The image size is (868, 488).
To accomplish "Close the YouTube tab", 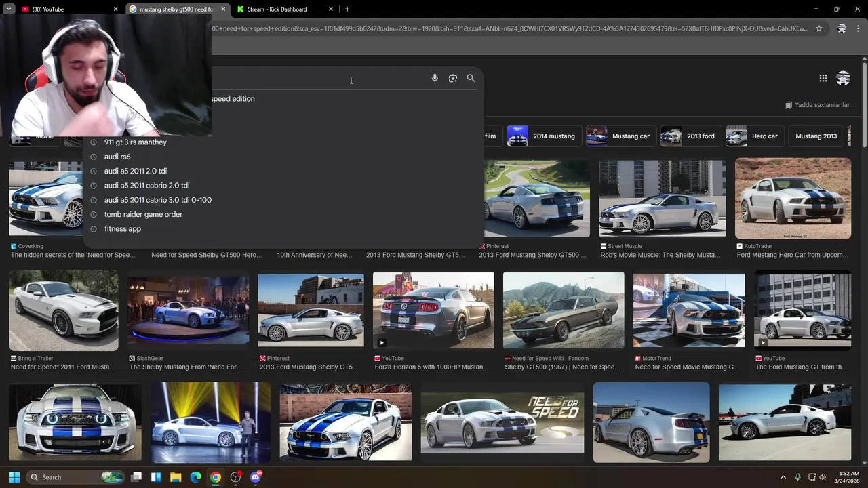I will [x=115, y=9].
